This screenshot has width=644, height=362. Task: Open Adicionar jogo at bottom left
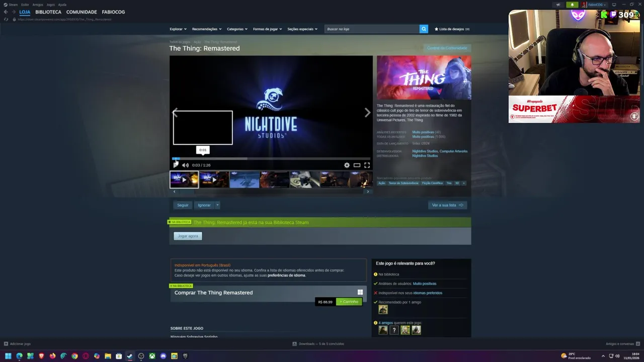click(x=17, y=344)
